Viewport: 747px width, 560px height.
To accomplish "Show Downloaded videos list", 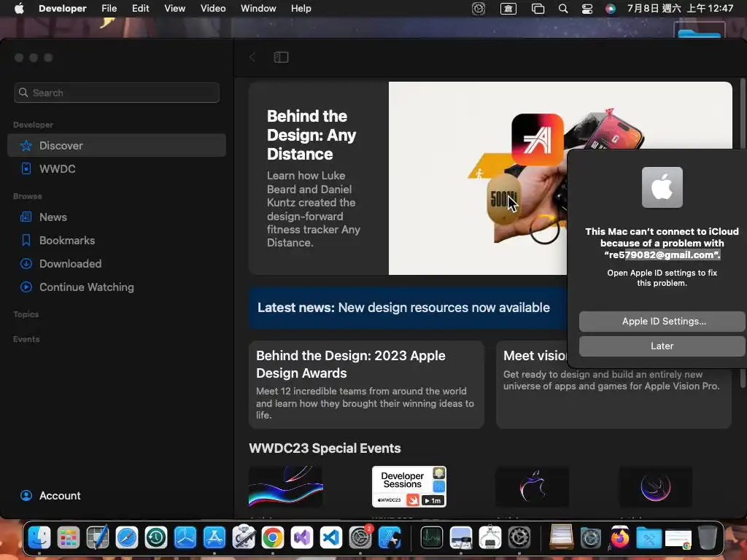I will pyautogui.click(x=117, y=264).
